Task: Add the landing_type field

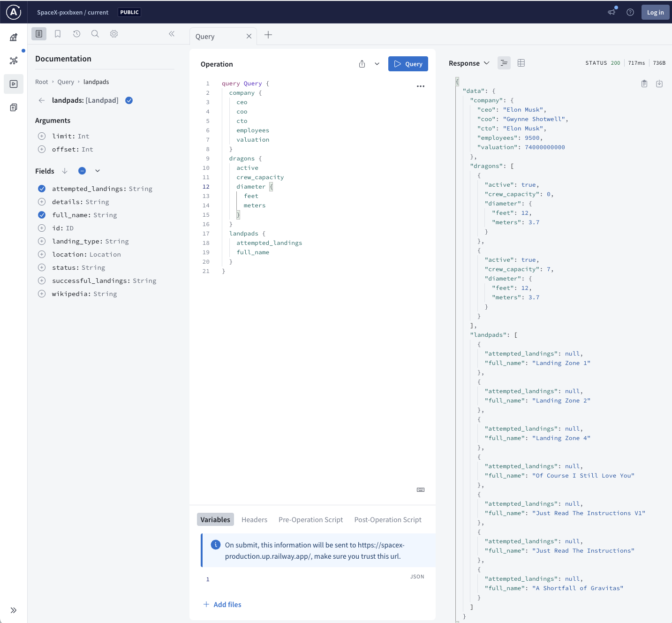Action: pyautogui.click(x=42, y=241)
